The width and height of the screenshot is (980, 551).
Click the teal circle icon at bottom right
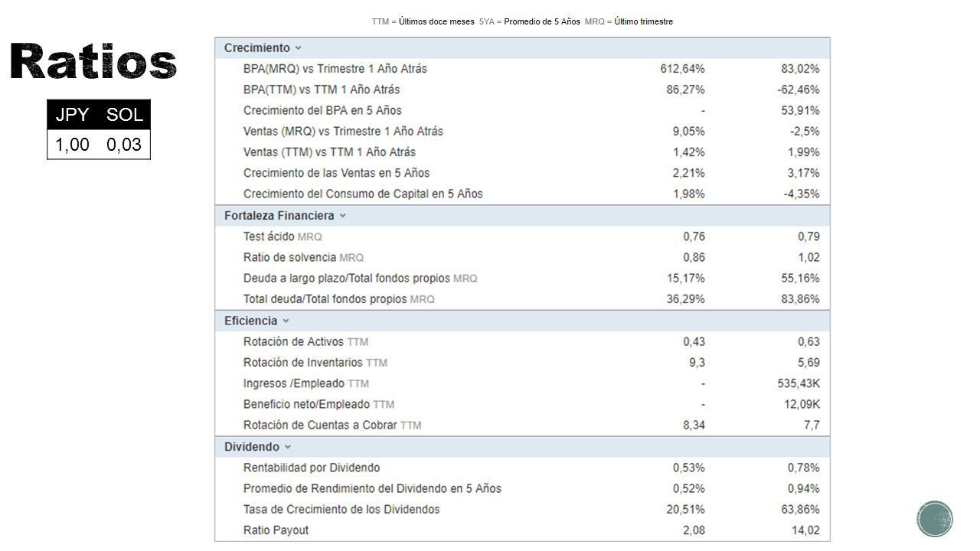935,519
